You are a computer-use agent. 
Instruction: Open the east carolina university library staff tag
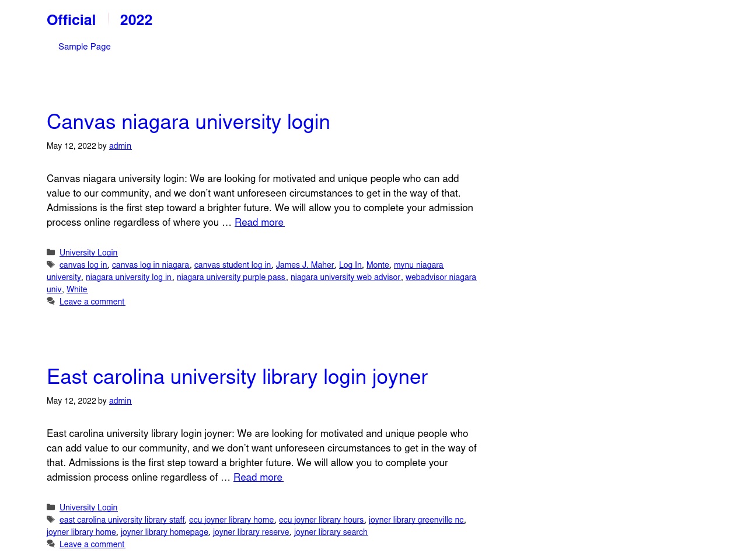(122, 520)
